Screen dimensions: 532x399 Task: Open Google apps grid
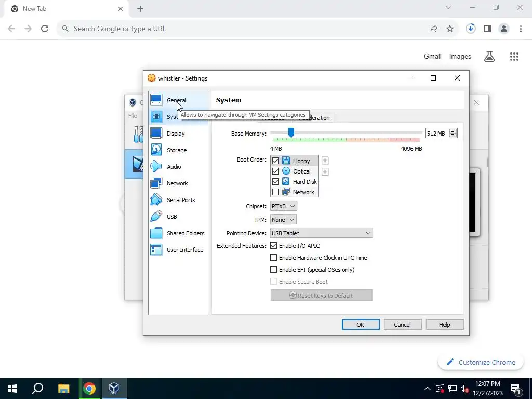pos(514,57)
